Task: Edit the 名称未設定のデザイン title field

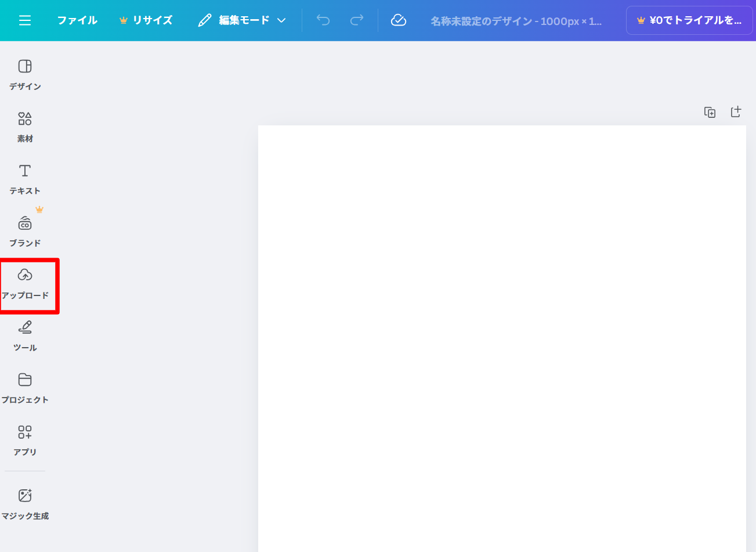Action: [515, 21]
